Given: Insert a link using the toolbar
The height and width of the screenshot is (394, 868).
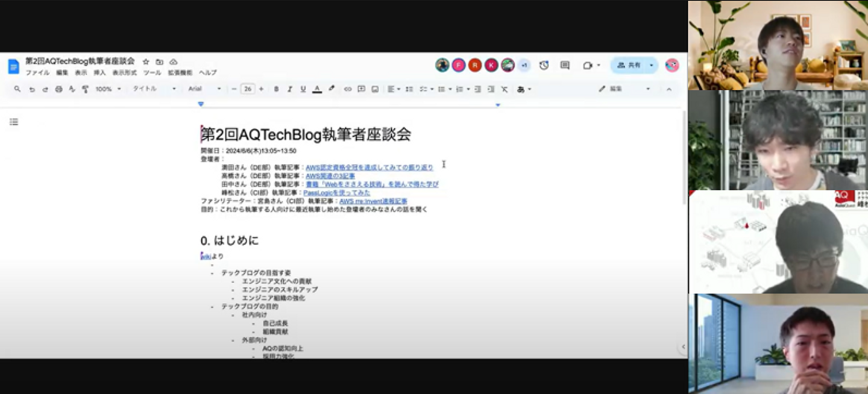Looking at the screenshot, I should pyautogui.click(x=348, y=89).
